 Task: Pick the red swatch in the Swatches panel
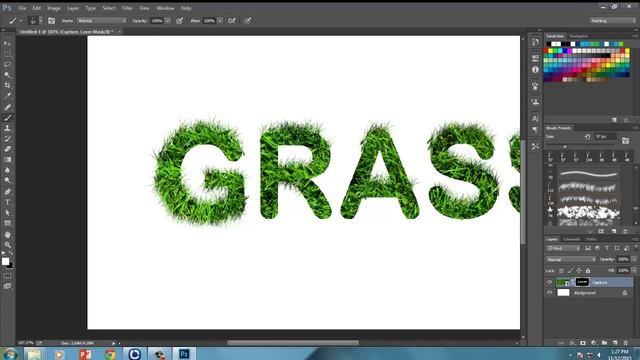click(546, 51)
